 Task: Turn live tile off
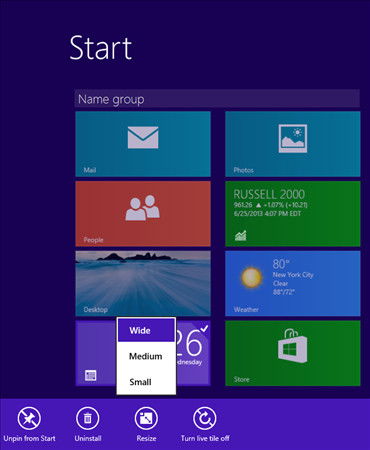coord(205,424)
